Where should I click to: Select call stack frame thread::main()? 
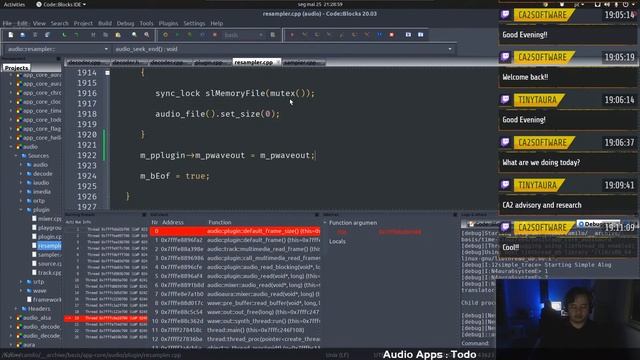point(235,330)
